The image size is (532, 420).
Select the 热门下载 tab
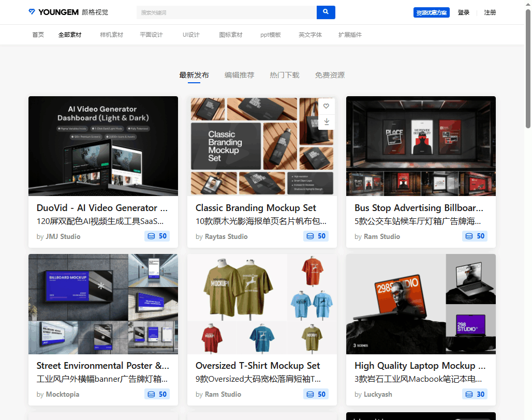284,75
